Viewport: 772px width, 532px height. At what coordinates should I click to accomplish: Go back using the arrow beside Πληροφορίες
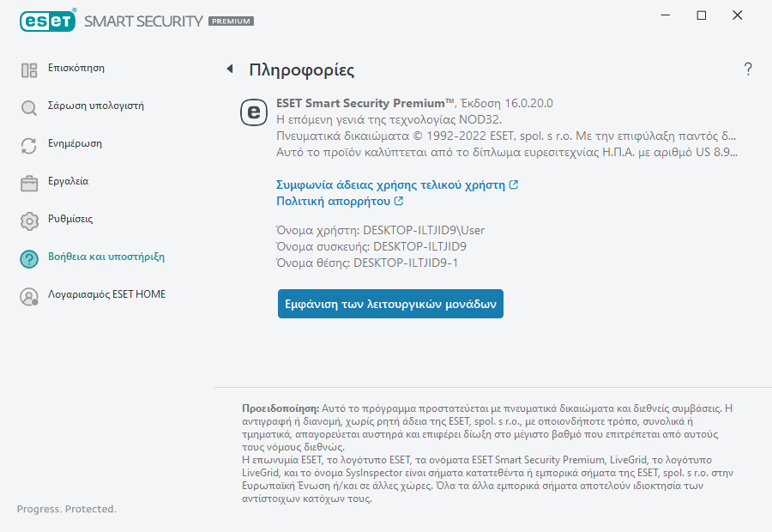pos(230,70)
